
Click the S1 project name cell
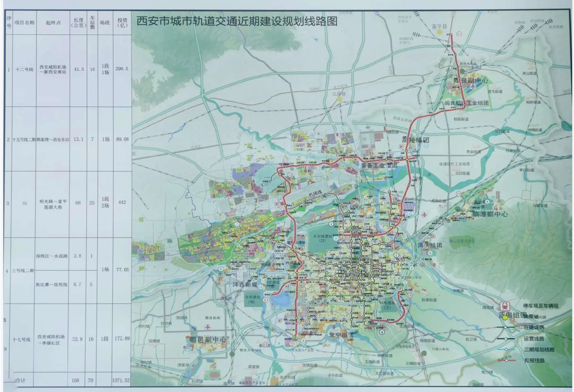tap(24, 203)
